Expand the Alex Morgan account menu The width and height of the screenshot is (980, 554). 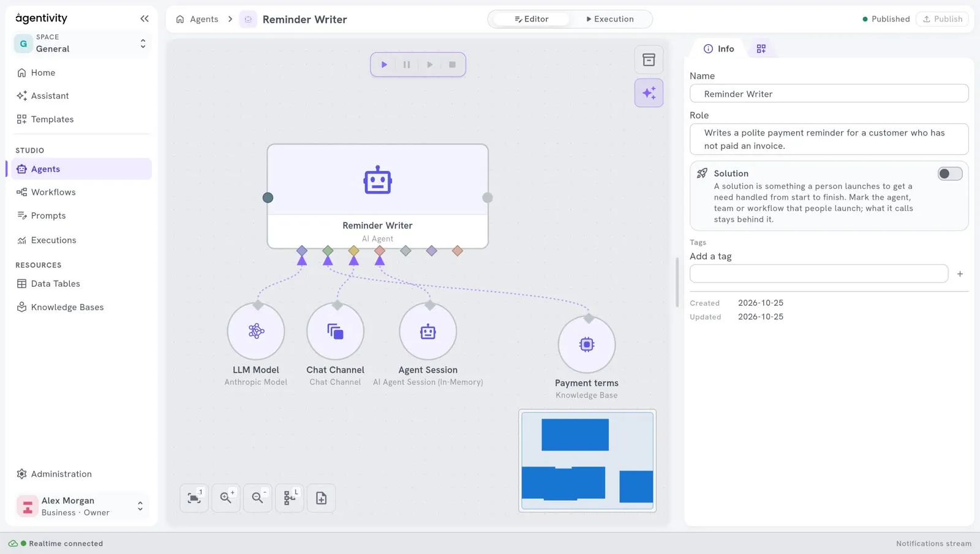point(81,506)
